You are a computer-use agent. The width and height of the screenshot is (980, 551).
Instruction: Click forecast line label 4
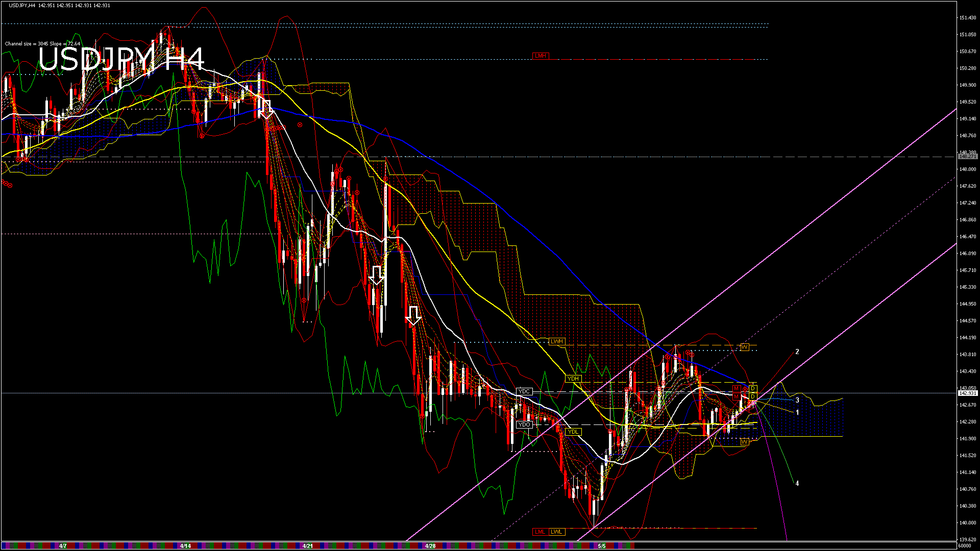click(797, 483)
